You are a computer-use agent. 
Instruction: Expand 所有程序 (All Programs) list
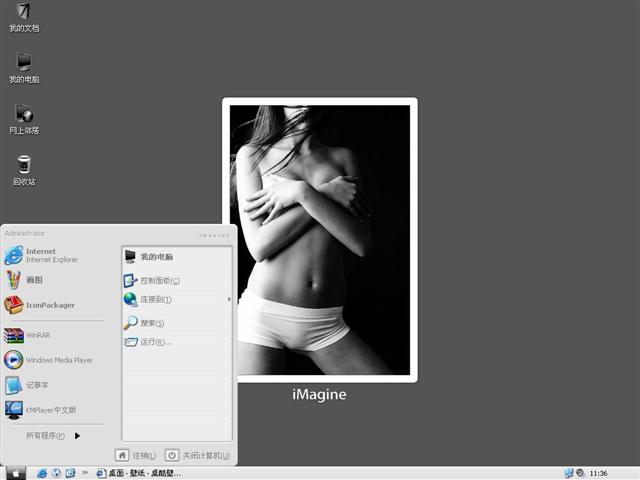(x=52, y=436)
